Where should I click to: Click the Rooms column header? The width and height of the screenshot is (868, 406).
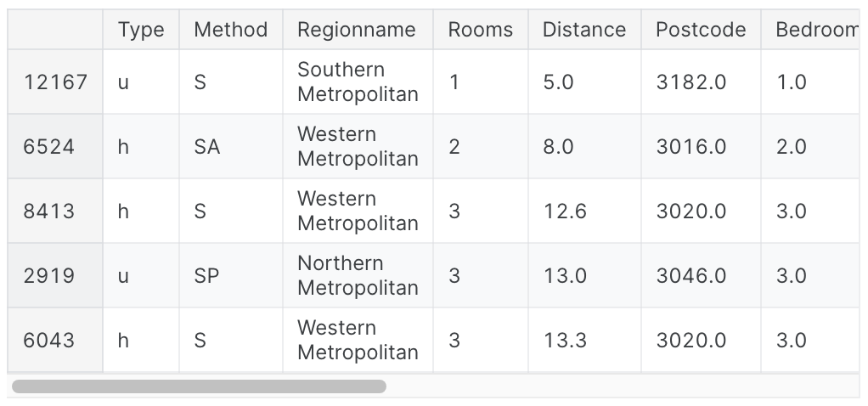[481, 30]
